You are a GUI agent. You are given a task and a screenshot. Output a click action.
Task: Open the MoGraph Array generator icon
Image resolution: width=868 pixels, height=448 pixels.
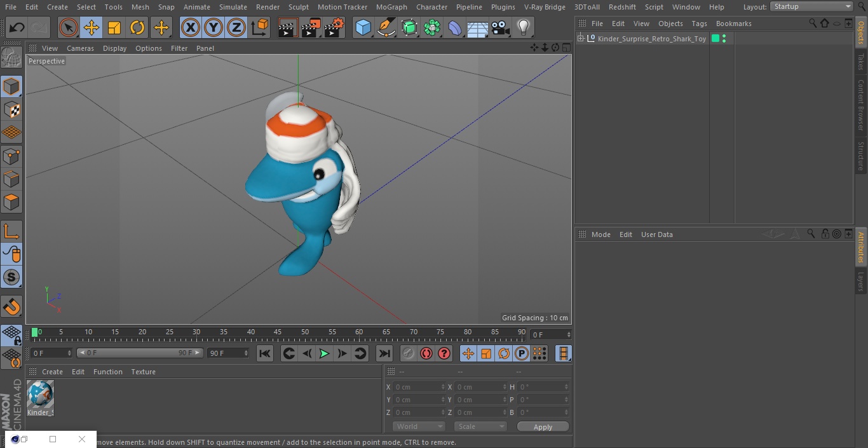pyautogui.click(x=432, y=27)
